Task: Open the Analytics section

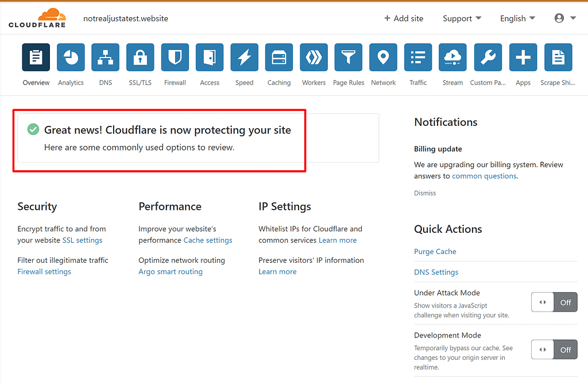Action: (x=71, y=57)
